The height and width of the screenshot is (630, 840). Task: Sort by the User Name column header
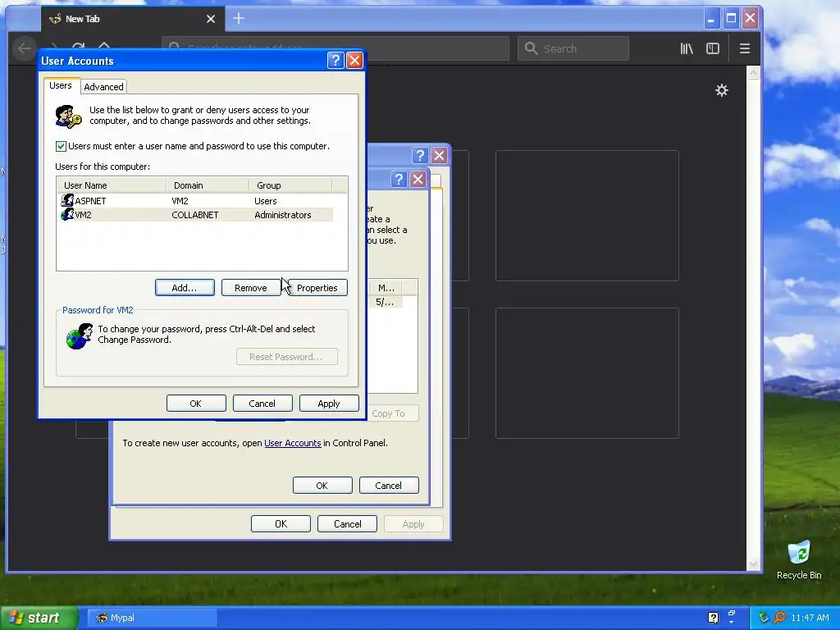tap(112, 185)
